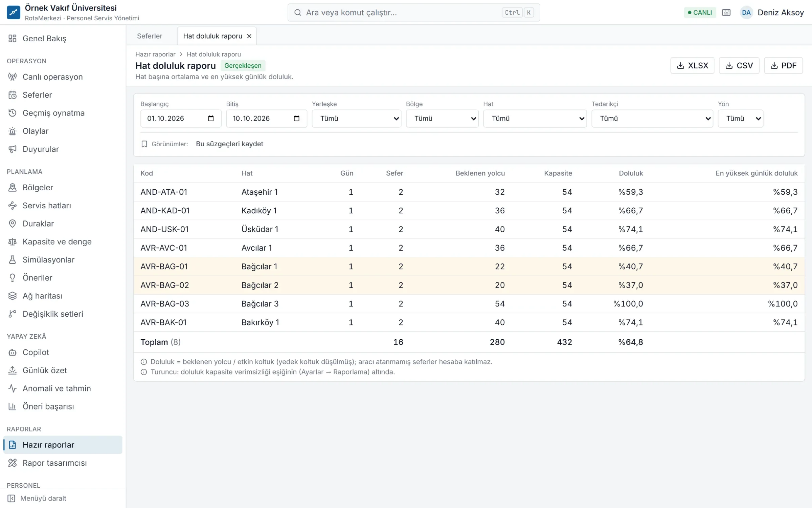Click the Copilot robot icon in the sidebar
Viewport: 812px width, 508px height.
point(13,352)
